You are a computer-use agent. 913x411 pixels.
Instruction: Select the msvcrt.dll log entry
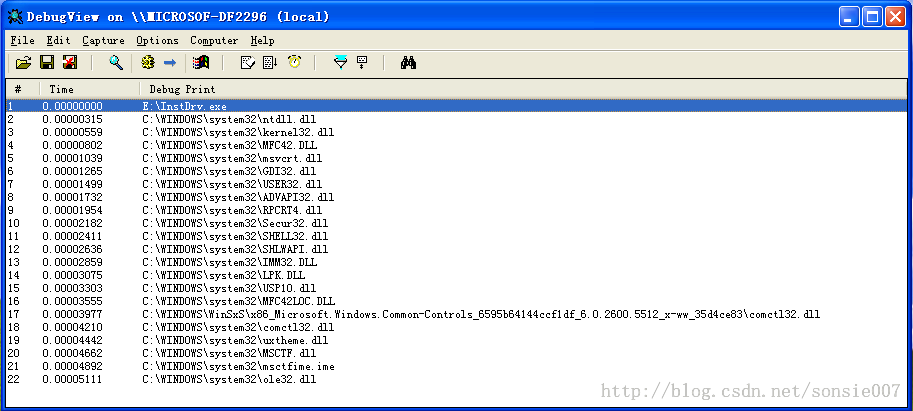click(456, 158)
